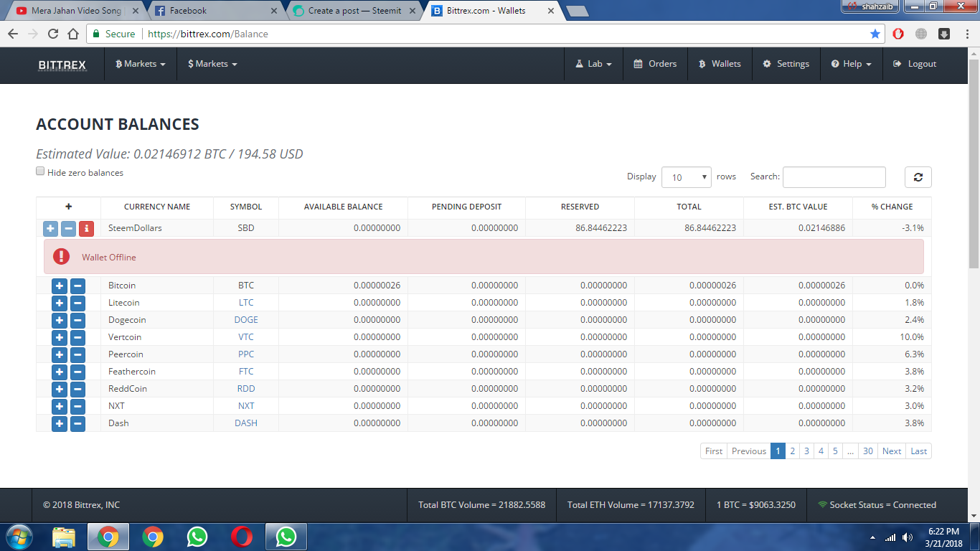Click the withdraw minus icon for Litecoin
The image size is (980, 551).
tap(77, 303)
